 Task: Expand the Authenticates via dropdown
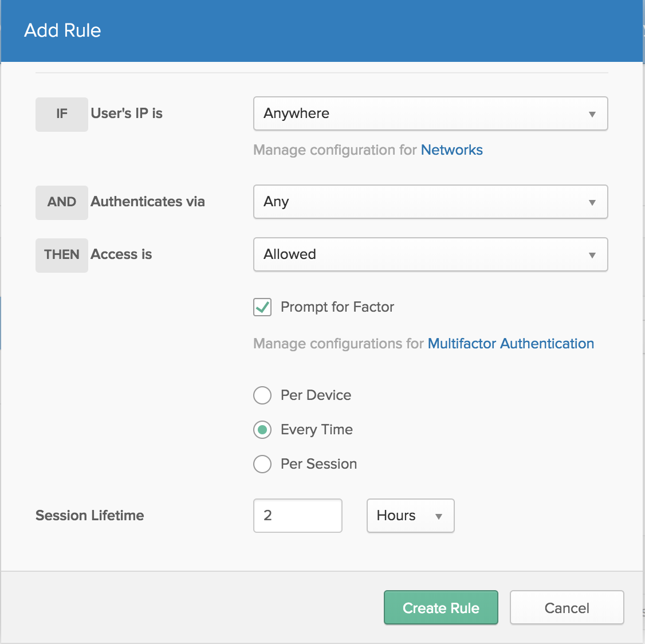coord(430,202)
